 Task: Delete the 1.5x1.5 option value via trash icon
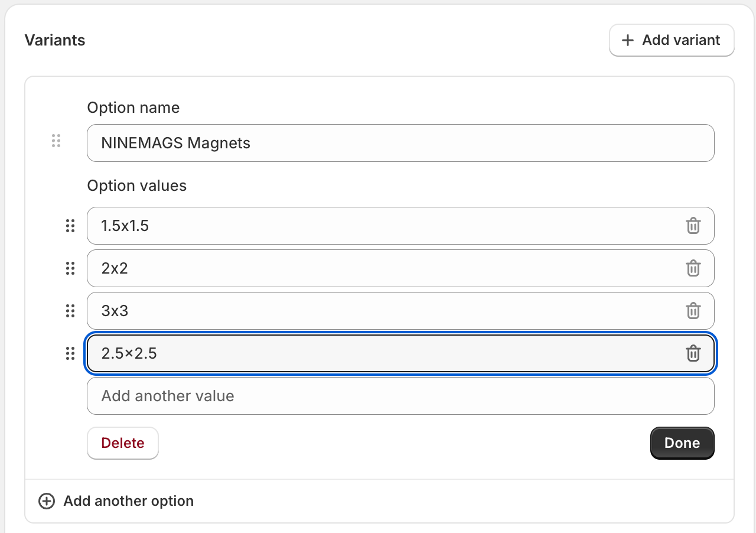tap(693, 226)
